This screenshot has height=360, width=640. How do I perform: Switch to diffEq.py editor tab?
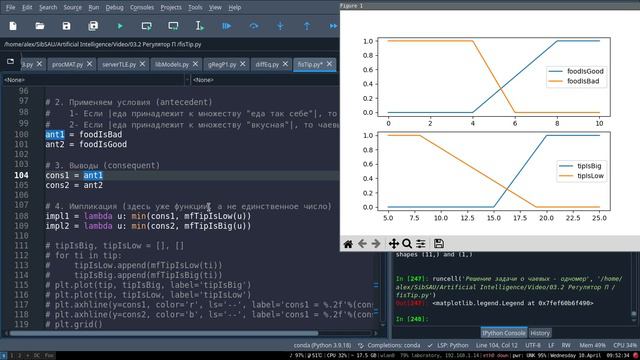click(x=267, y=64)
